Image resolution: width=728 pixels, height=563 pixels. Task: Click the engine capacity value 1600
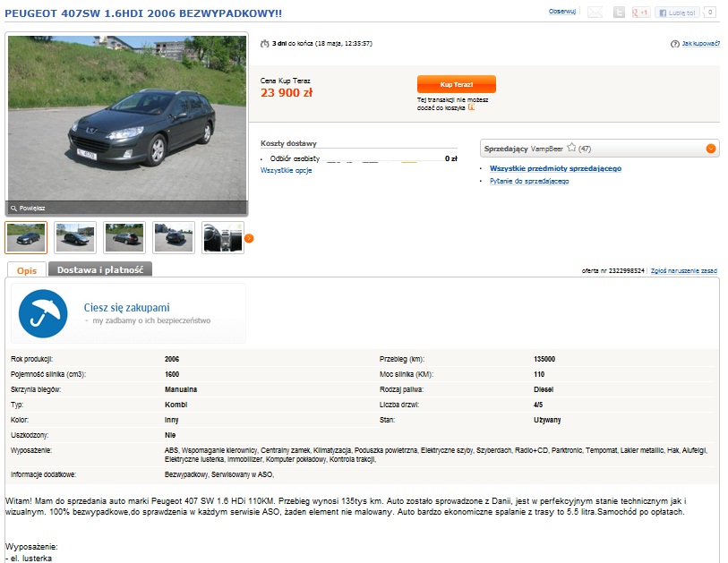[x=172, y=374]
